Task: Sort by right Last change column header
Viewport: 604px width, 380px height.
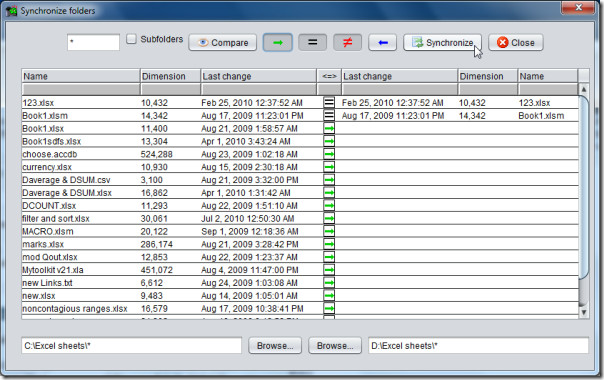Action: tap(399, 76)
